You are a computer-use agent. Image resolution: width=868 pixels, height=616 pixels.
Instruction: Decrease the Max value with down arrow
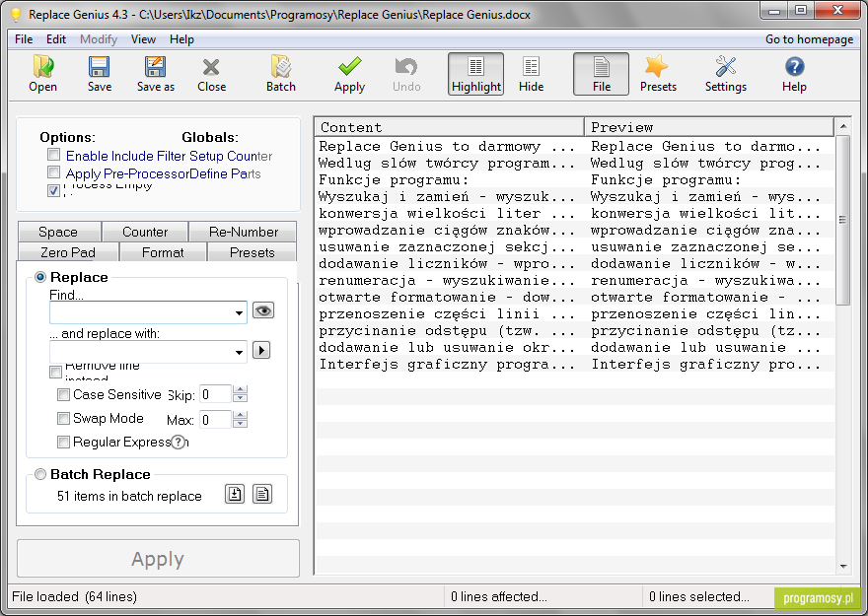[240, 424]
